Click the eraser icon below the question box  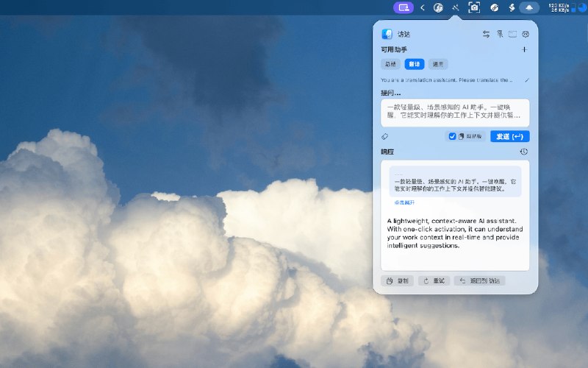pyautogui.click(x=384, y=136)
